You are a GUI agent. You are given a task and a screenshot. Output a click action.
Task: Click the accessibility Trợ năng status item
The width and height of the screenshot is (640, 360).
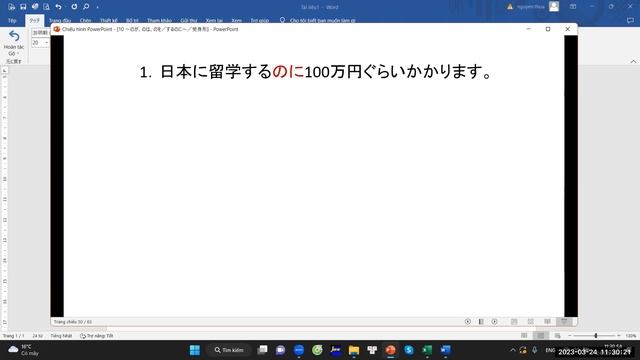coord(97,336)
